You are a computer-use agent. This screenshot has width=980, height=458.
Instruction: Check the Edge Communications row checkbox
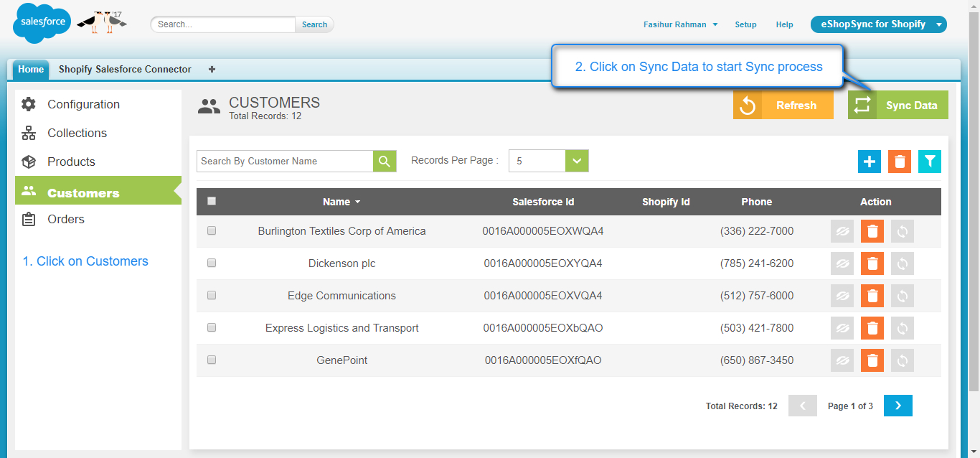pyautogui.click(x=212, y=295)
